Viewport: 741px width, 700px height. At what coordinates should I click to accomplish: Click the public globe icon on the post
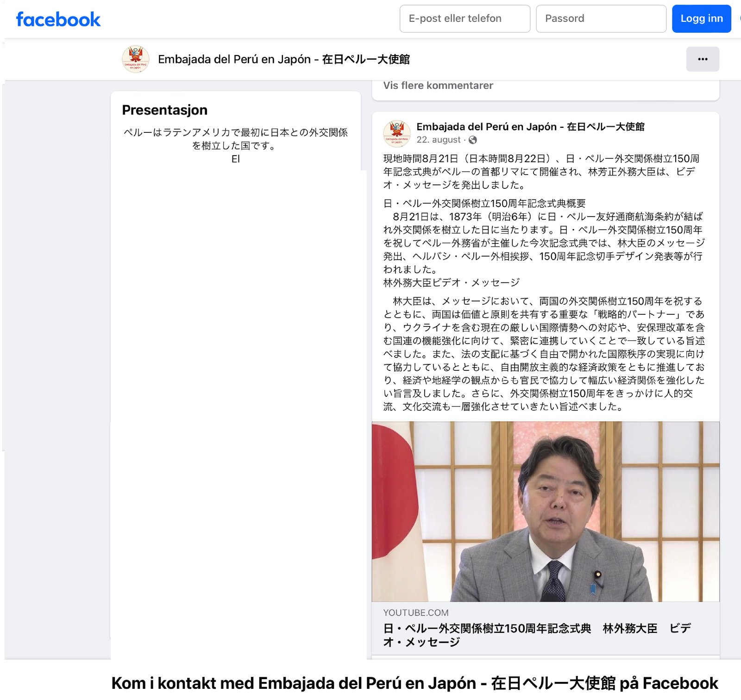point(472,140)
